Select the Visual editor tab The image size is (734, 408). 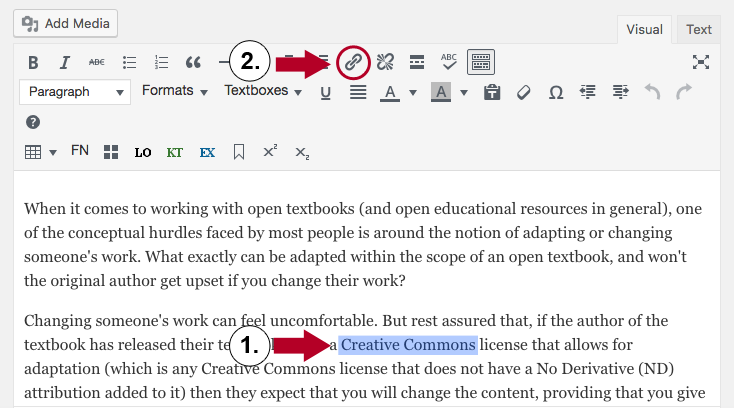pyautogui.click(x=644, y=29)
